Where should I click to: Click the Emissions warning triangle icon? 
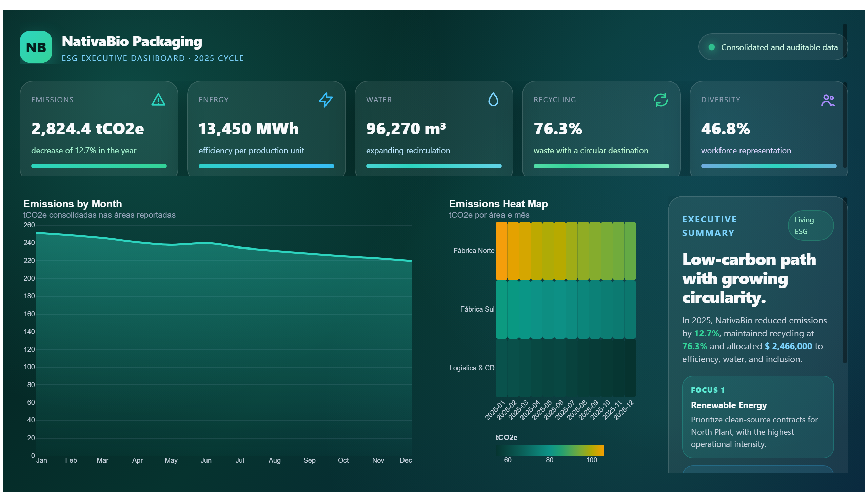(158, 100)
